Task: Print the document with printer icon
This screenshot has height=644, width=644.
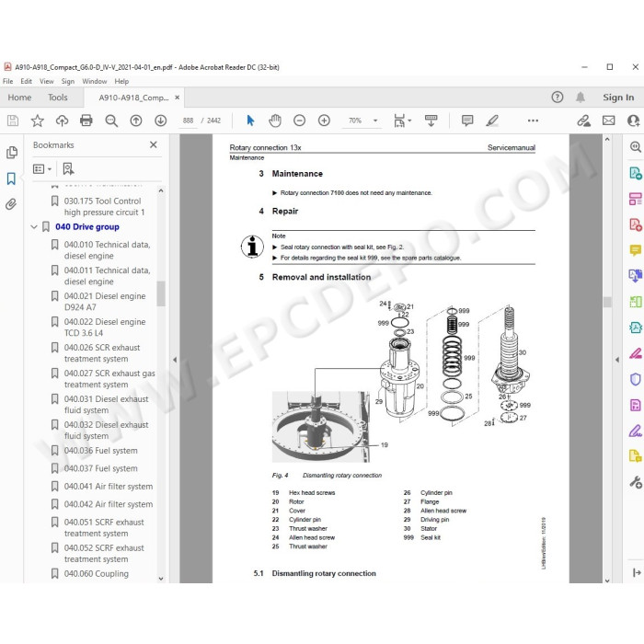Action: click(x=86, y=121)
